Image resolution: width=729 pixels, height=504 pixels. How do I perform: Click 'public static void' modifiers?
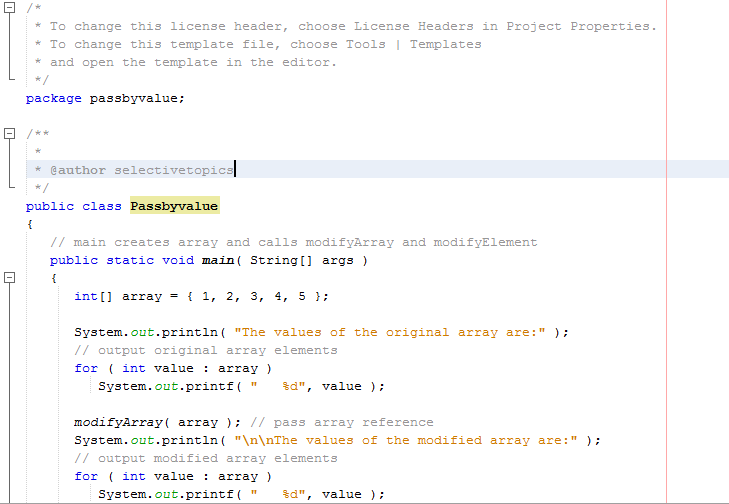point(122,260)
